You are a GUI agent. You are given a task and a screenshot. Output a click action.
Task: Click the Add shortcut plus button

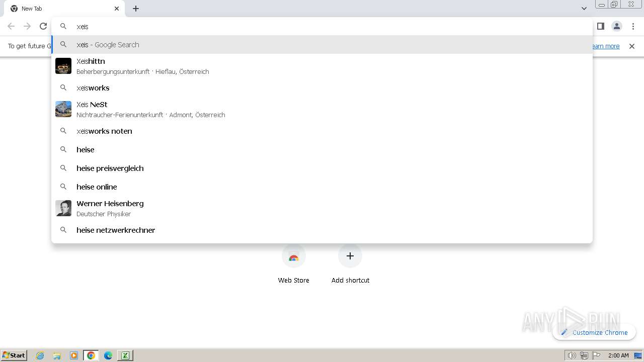tap(350, 256)
